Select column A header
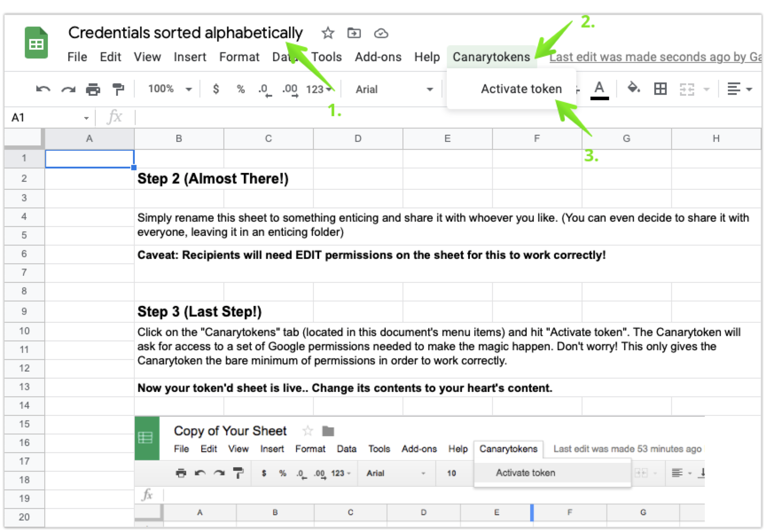This screenshot has height=532, width=766. pyautogui.click(x=89, y=139)
